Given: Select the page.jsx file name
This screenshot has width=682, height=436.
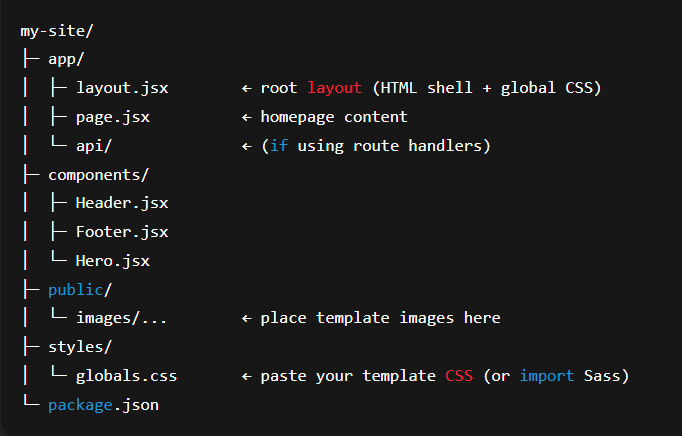Looking at the screenshot, I should coord(113,117).
